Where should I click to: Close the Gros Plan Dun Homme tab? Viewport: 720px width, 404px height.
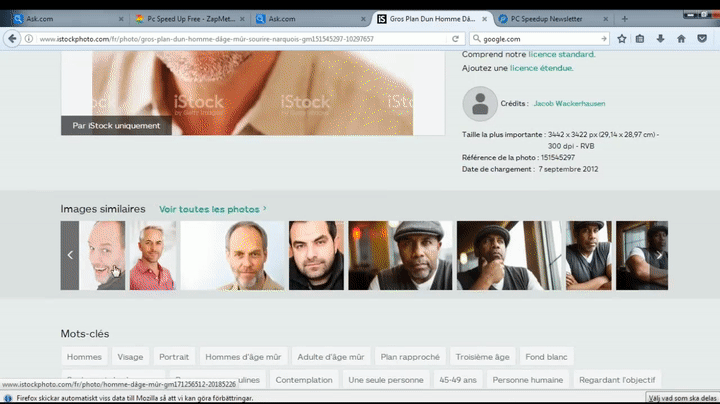point(486,18)
